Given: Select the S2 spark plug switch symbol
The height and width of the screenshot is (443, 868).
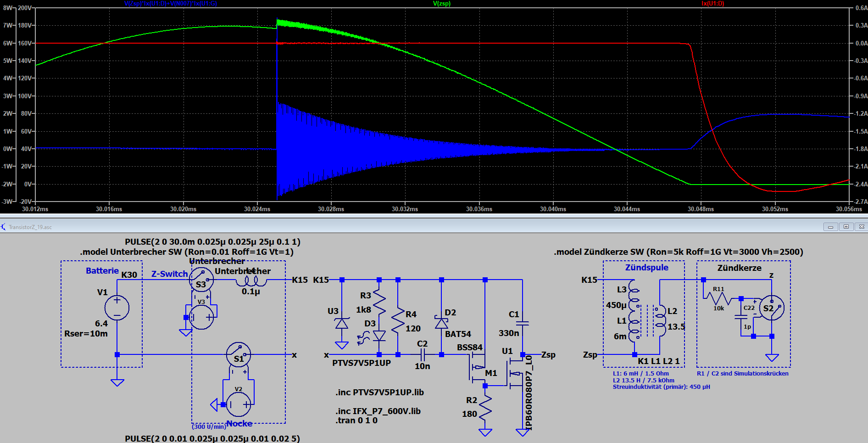Looking at the screenshot, I should (x=772, y=308).
